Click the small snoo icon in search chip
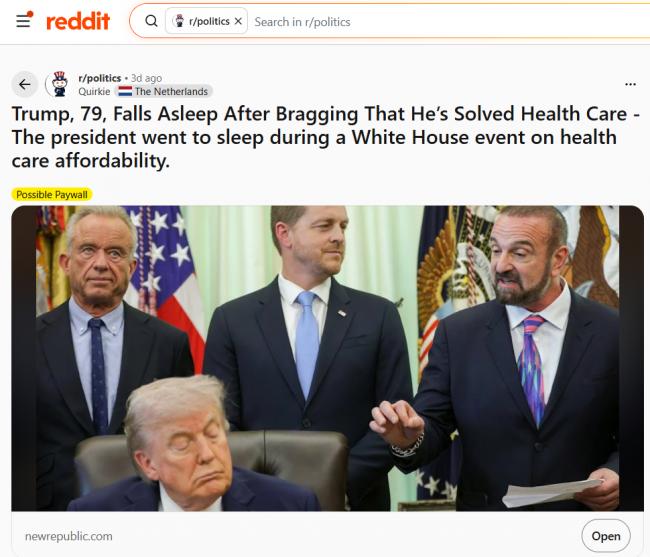This screenshot has width=650, height=557. tap(179, 21)
